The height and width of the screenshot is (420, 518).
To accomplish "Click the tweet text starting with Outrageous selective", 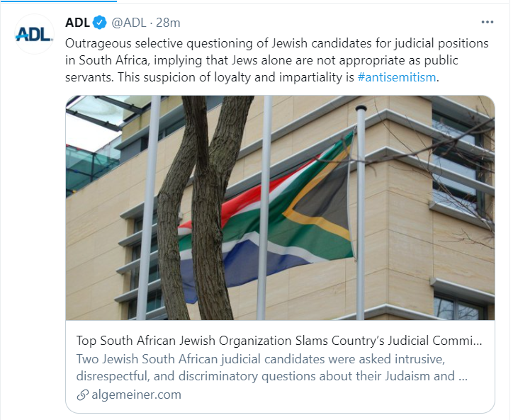I will 276,60.
